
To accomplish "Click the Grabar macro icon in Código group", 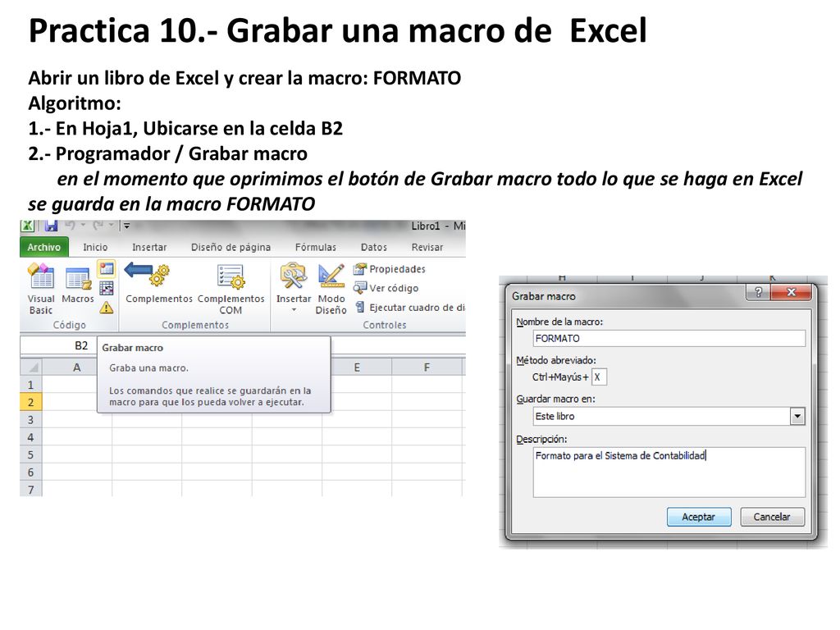I will pyautogui.click(x=107, y=268).
